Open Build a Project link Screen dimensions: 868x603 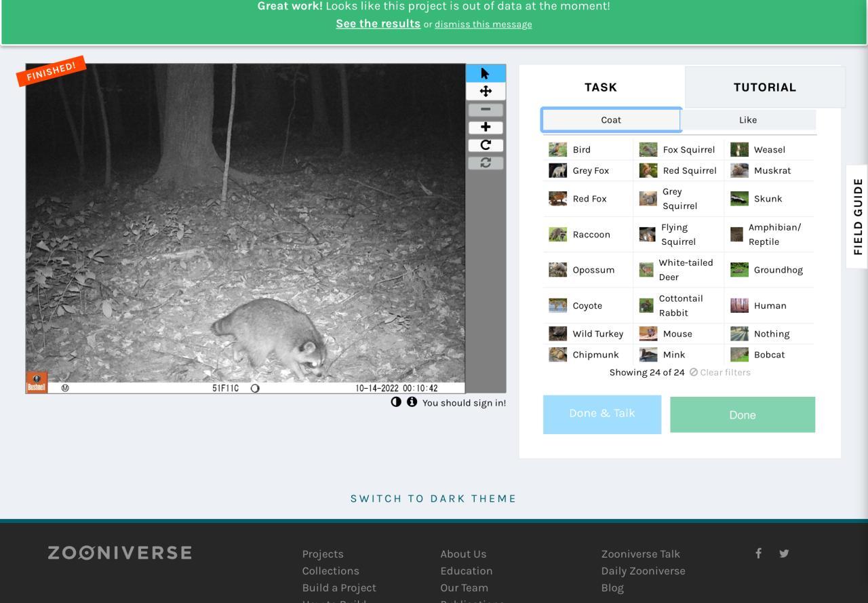tap(339, 588)
